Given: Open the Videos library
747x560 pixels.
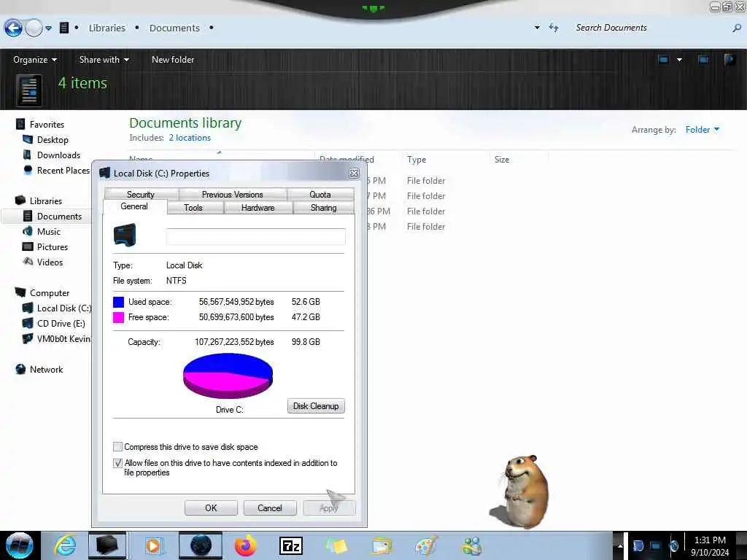Looking at the screenshot, I should [x=50, y=262].
